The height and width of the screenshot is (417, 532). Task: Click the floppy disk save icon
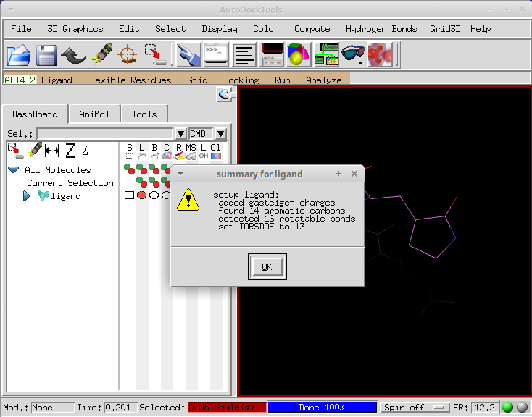click(x=46, y=55)
